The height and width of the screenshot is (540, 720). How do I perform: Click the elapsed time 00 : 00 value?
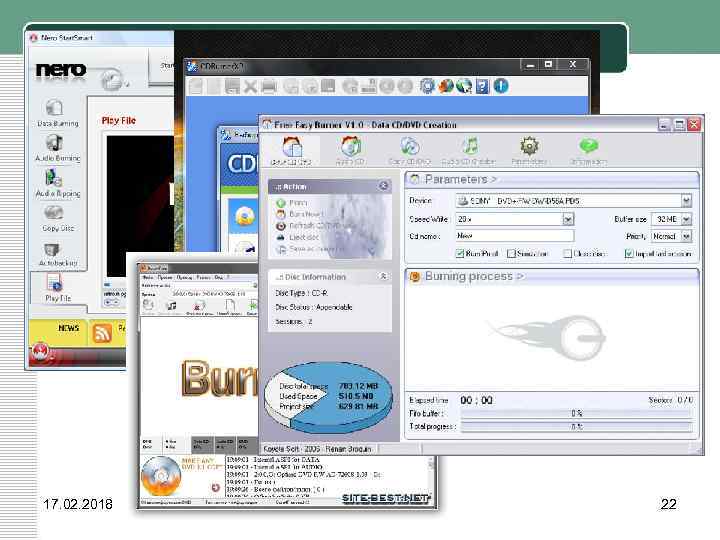(477, 400)
